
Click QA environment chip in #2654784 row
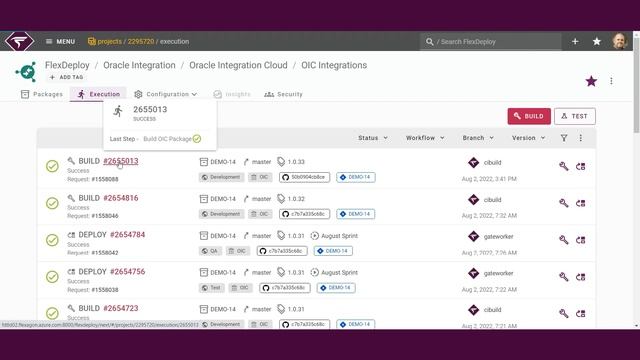210,251
